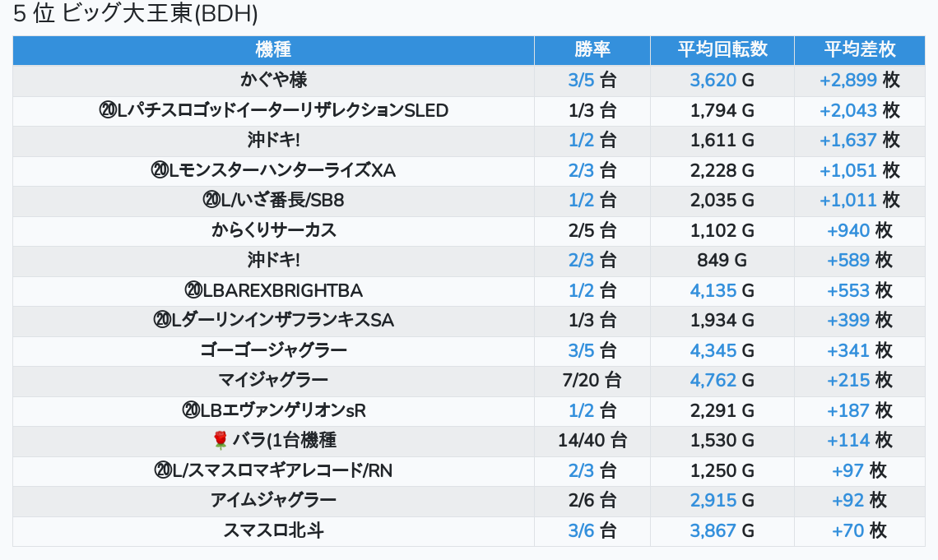Click the ⑳ icon before LBAREXBRIGHTBA
938x560 pixels.
(x=193, y=291)
